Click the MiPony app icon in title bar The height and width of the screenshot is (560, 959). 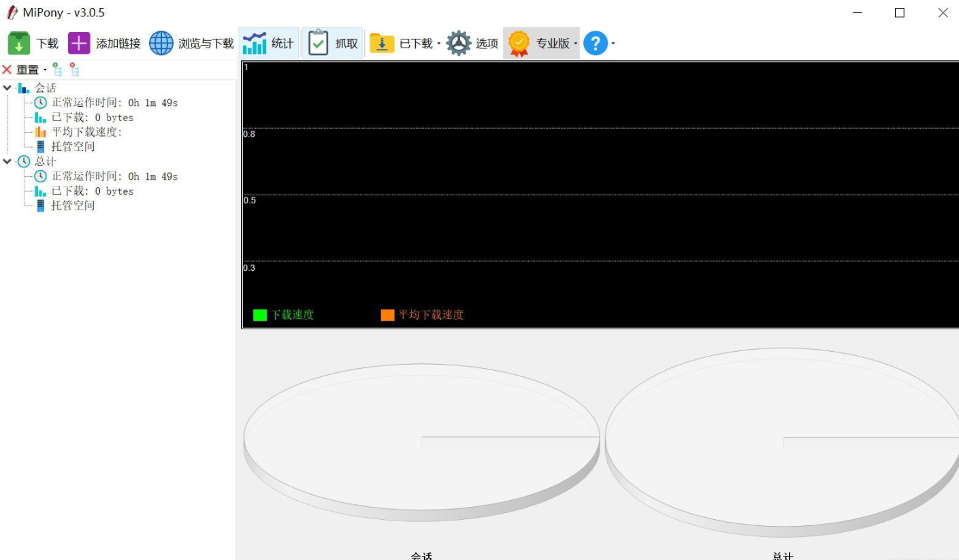12,13
